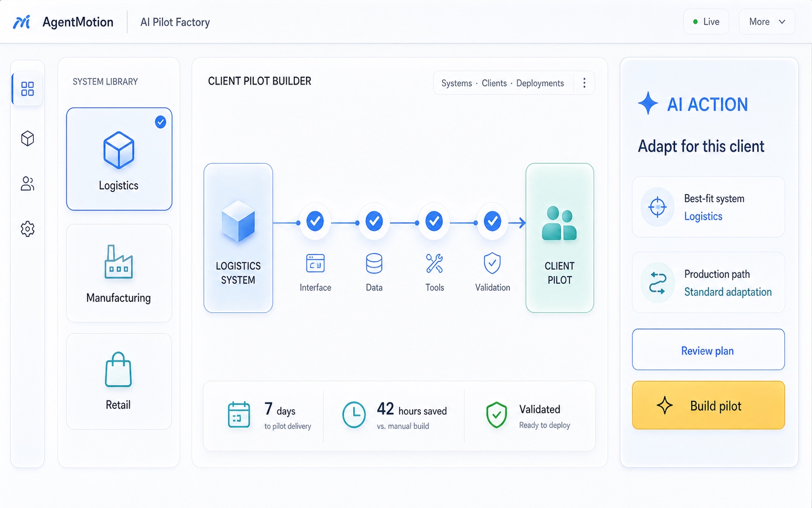Click the AgentMotion logo icon
This screenshot has height=508, width=812.
22,22
